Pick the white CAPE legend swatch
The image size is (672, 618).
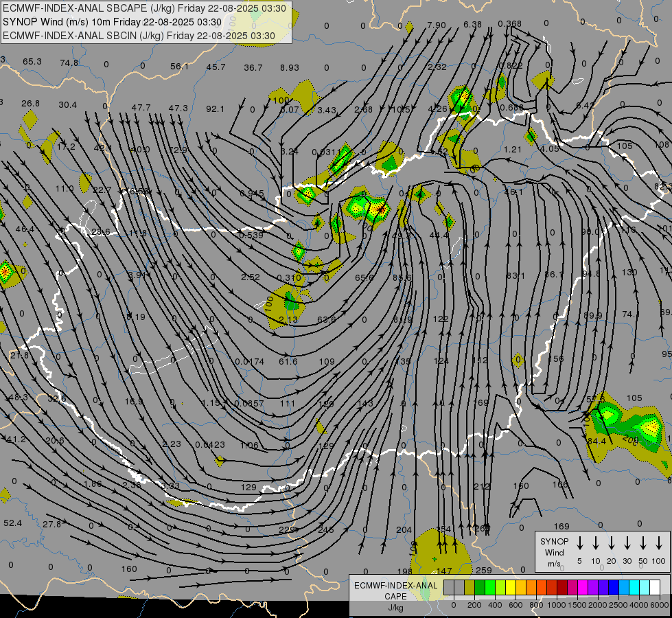coord(654,587)
